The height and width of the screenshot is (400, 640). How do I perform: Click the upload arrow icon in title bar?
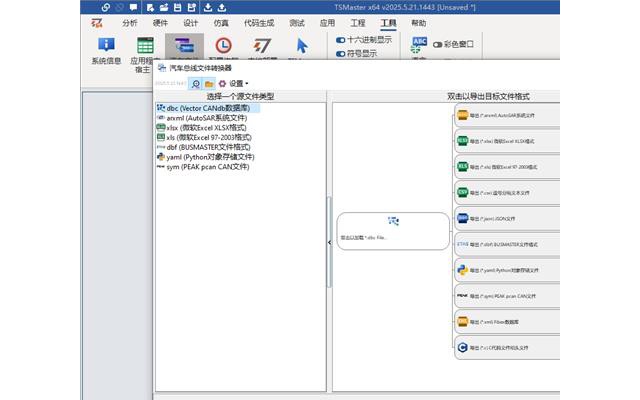pos(222,7)
